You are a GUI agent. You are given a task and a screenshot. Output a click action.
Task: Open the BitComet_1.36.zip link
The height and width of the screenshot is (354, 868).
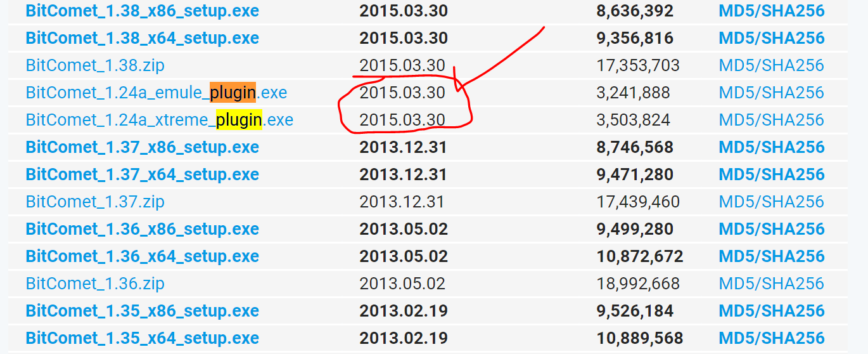pyautogui.click(x=95, y=284)
